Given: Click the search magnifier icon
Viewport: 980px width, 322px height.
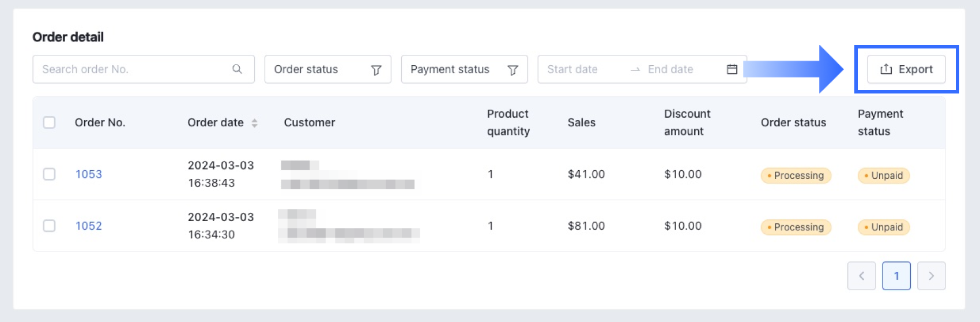Looking at the screenshot, I should click(237, 69).
